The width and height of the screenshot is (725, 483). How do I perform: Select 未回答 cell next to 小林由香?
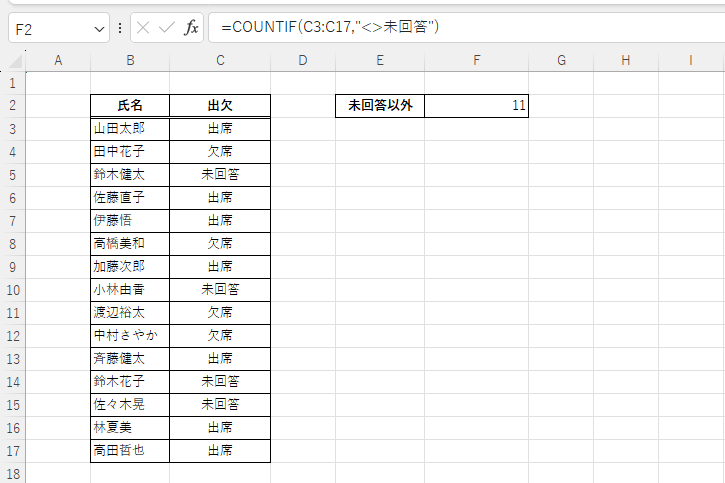coord(220,290)
